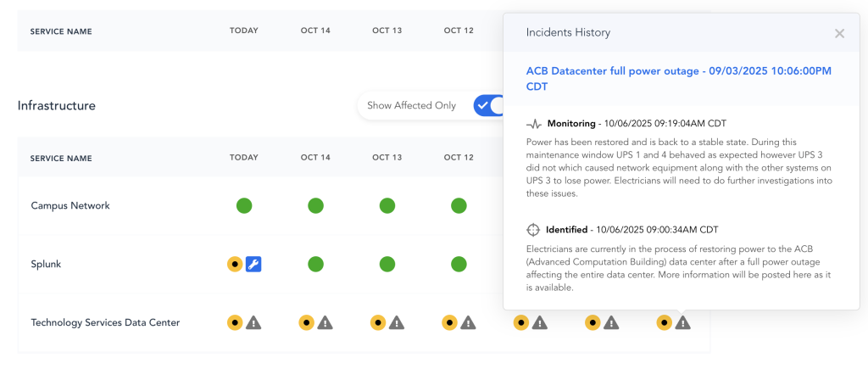This screenshot has height=380, width=868.
Task: Select the Technology Services Data Center service name
Action: tap(105, 322)
